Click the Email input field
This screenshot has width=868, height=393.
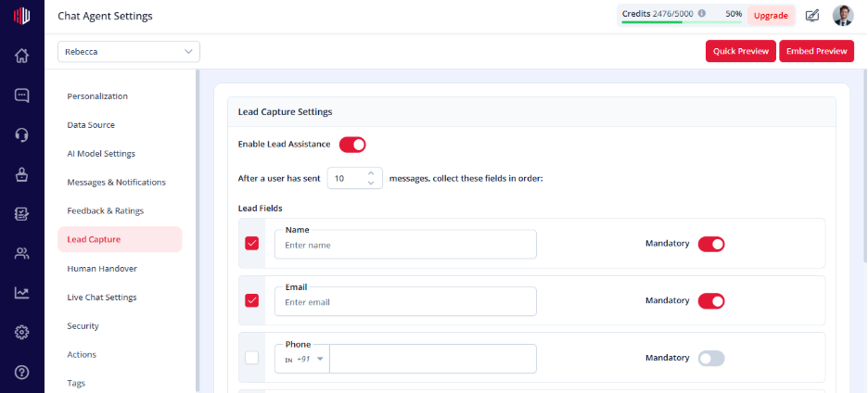pos(406,301)
